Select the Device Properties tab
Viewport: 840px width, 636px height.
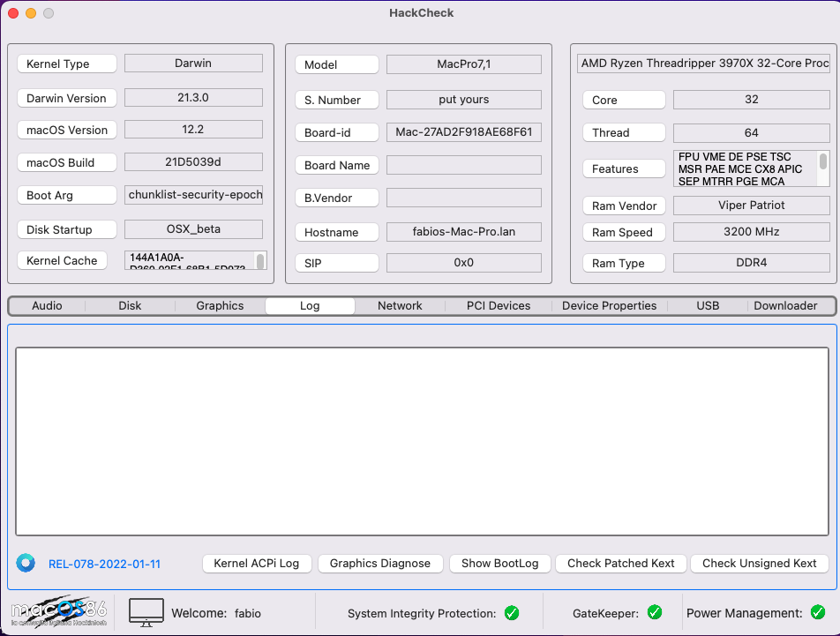click(609, 306)
